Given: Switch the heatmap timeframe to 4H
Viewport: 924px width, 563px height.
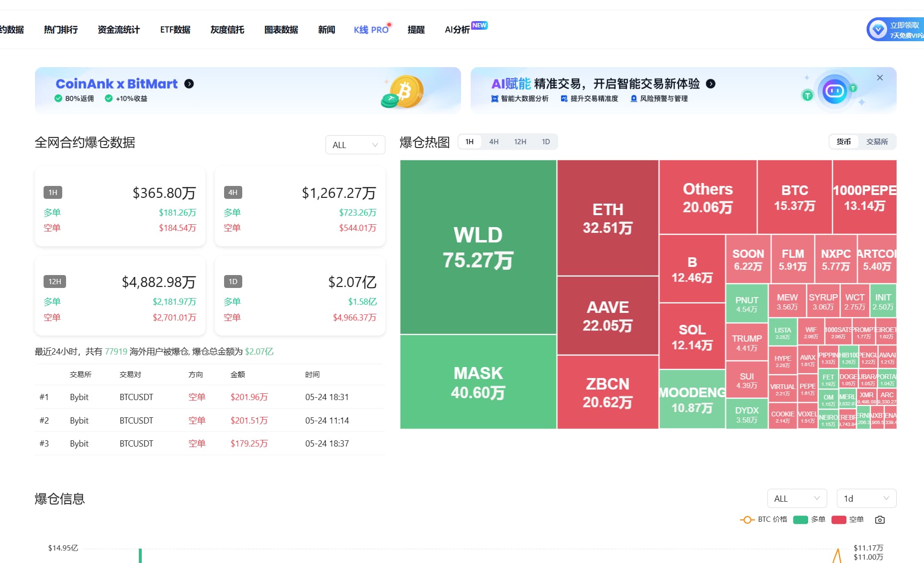Looking at the screenshot, I should (x=494, y=141).
